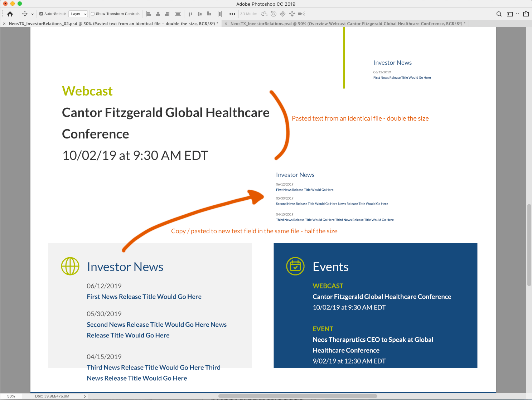Click the First News Release title in gray box
Viewport: 532px width, 400px height.
click(144, 297)
